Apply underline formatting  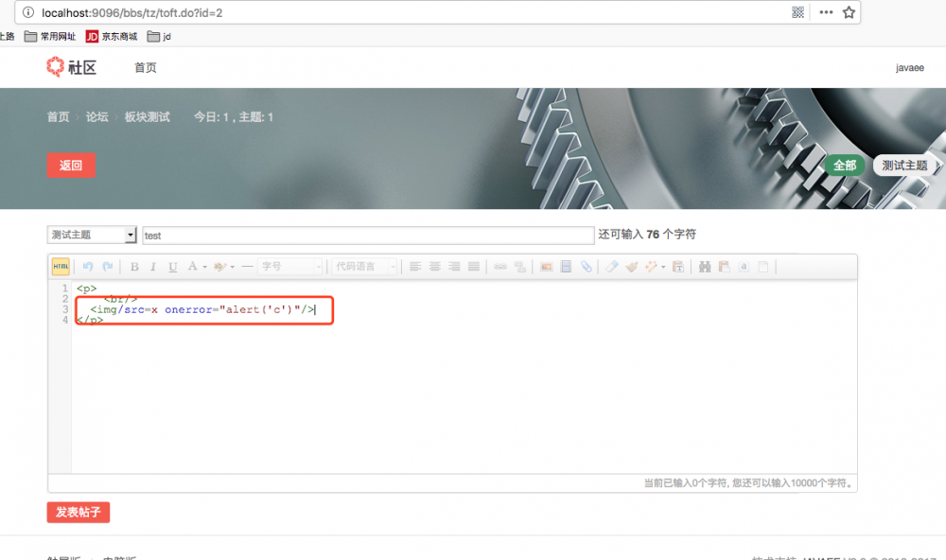(172, 267)
